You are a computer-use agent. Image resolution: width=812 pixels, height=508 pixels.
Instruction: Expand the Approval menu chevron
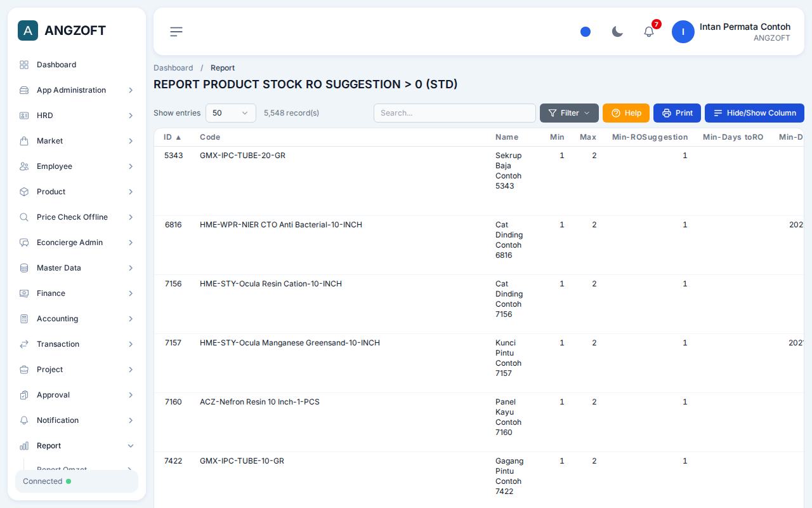pyautogui.click(x=131, y=395)
